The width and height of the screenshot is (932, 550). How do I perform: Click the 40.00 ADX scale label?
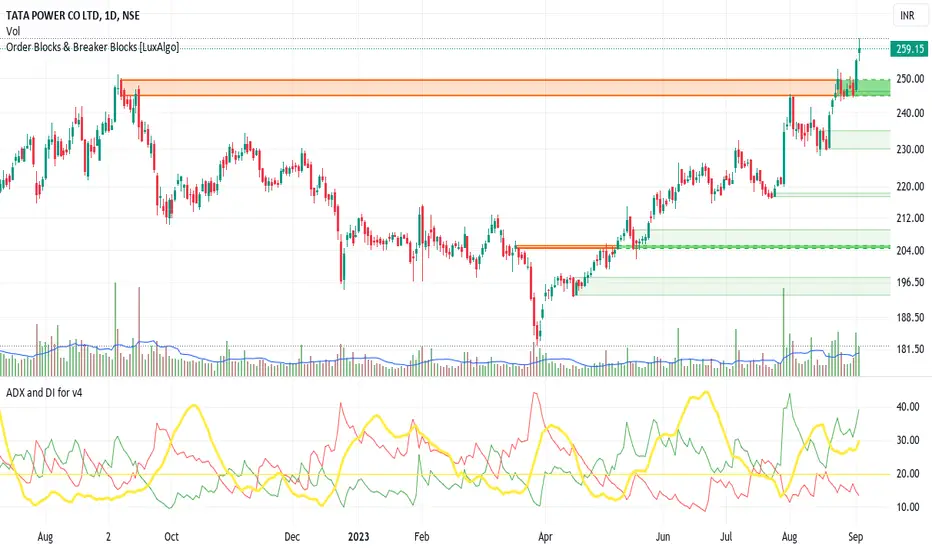(908, 407)
